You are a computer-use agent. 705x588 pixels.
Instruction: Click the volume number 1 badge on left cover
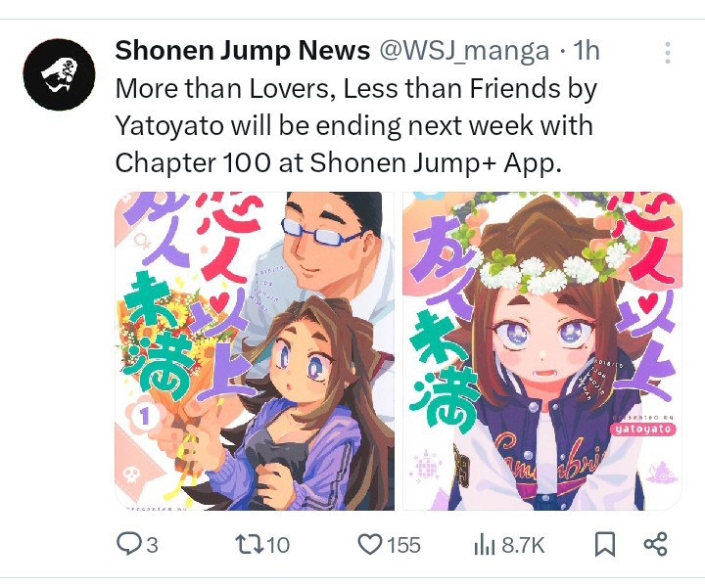[144, 418]
